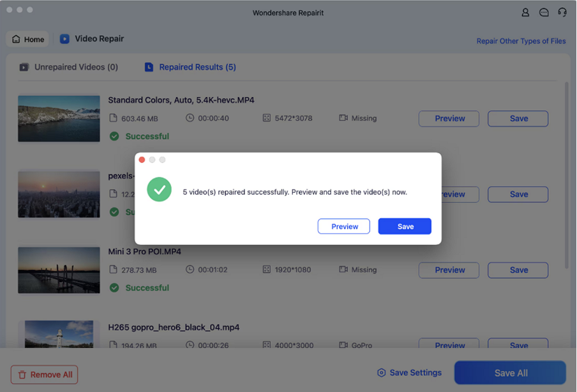Viewport: 577px width, 392px height.
Task: Click the home icon in the breadcrumb
Action: coord(16,39)
